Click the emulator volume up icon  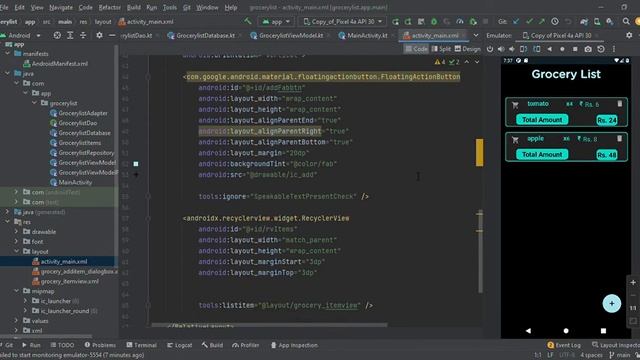[x=501, y=49]
